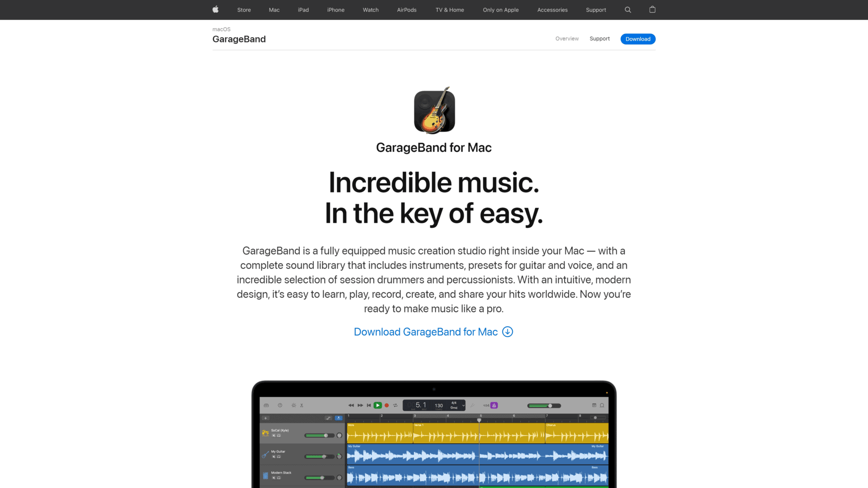Image resolution: width=868 pixels, height=488 pixels.
Task: Click the blue Download button top right
Action: [x=638, y=39]
